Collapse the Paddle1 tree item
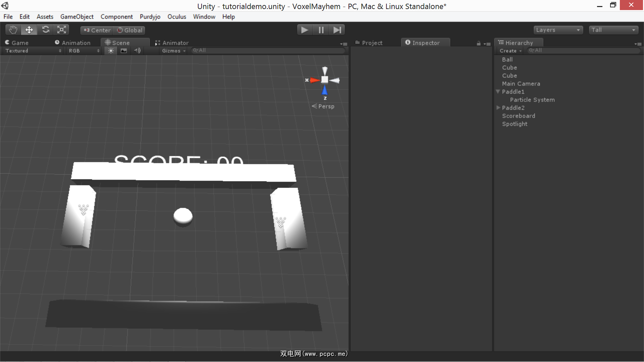This screenshot has width=644, height=362. tap(498, 92)
